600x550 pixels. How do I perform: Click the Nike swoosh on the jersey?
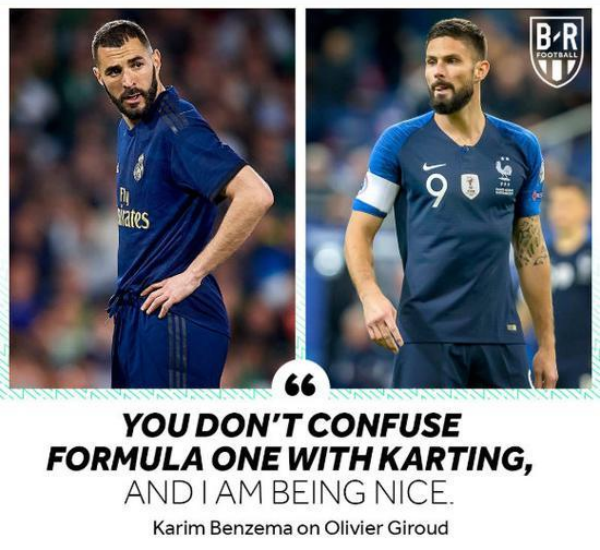coord(434,167)
